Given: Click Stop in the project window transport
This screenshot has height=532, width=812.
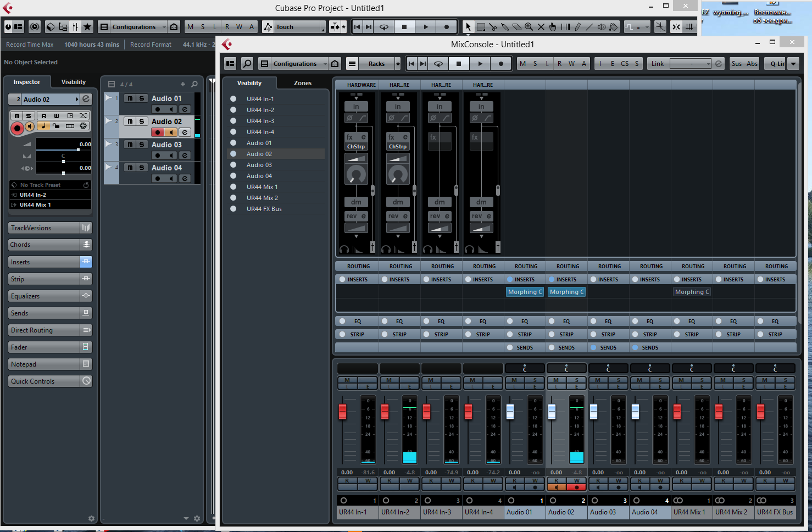Looking at the screenshot, I should tap(404, 27).
